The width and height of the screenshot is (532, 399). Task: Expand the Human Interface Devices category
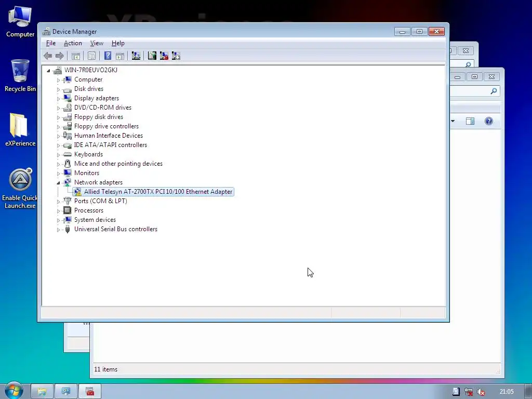pos(58,136)
